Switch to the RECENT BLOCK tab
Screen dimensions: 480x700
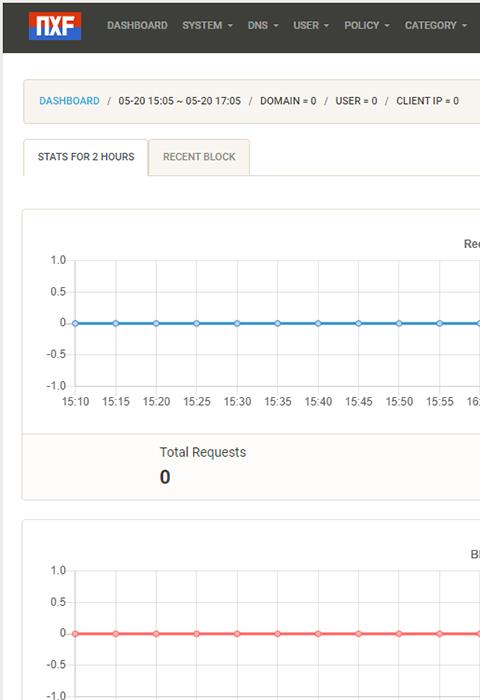[199, 157]
